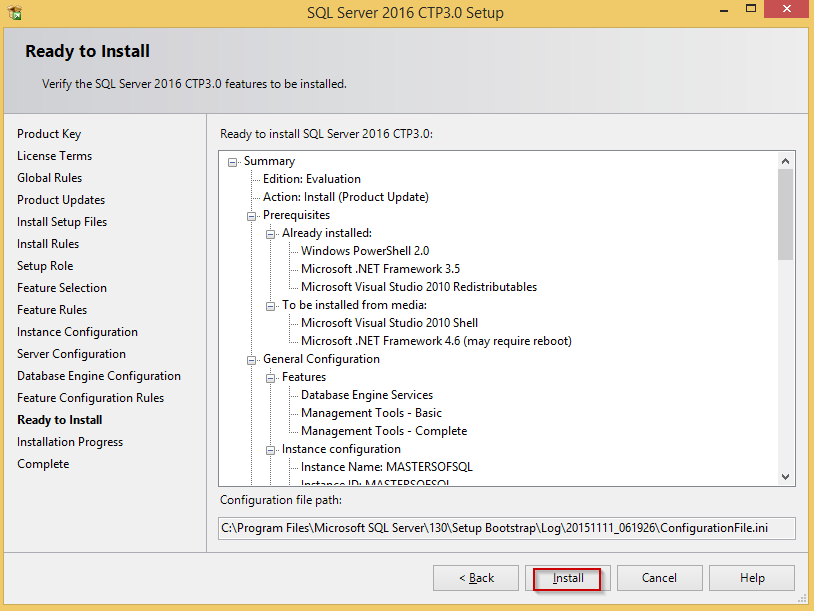The image size is (814, 611).
Task: Select the Feature Configuration Rules step
Action: 90,398
